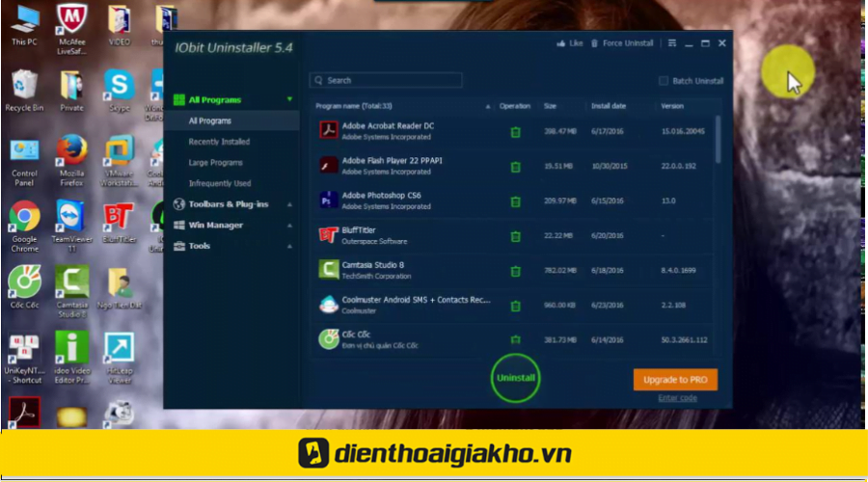
Task: Click the Upgrade to PRO button
Action: [x=675, y=380]
